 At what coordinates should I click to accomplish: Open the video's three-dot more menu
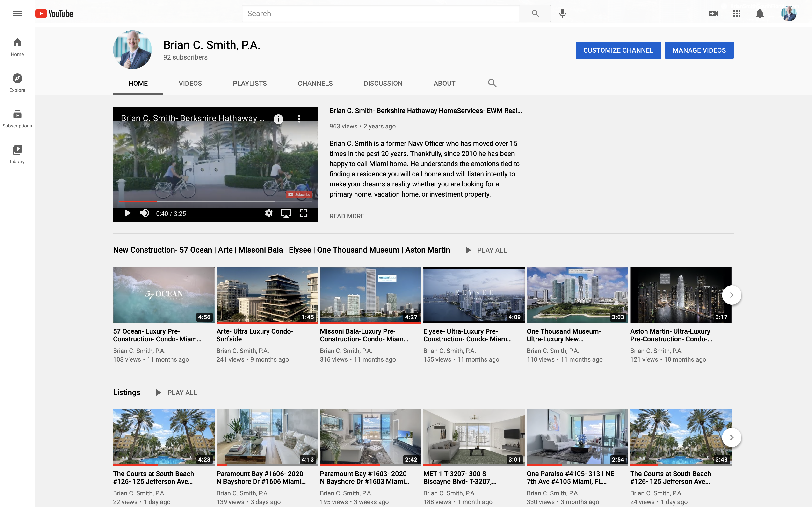click(299, 119)
